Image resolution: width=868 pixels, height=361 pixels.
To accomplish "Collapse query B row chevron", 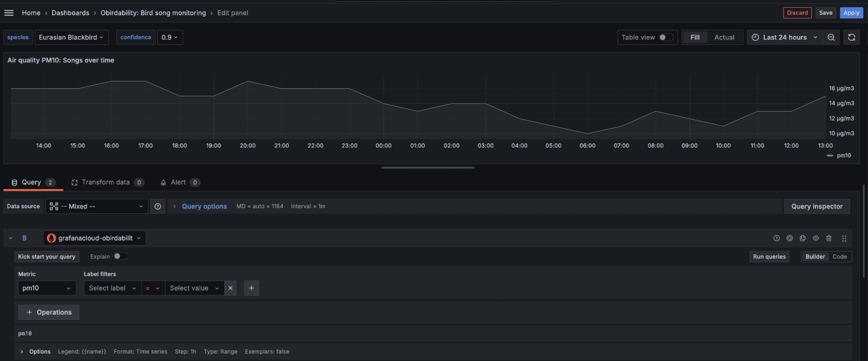I will tap(11, 238).
